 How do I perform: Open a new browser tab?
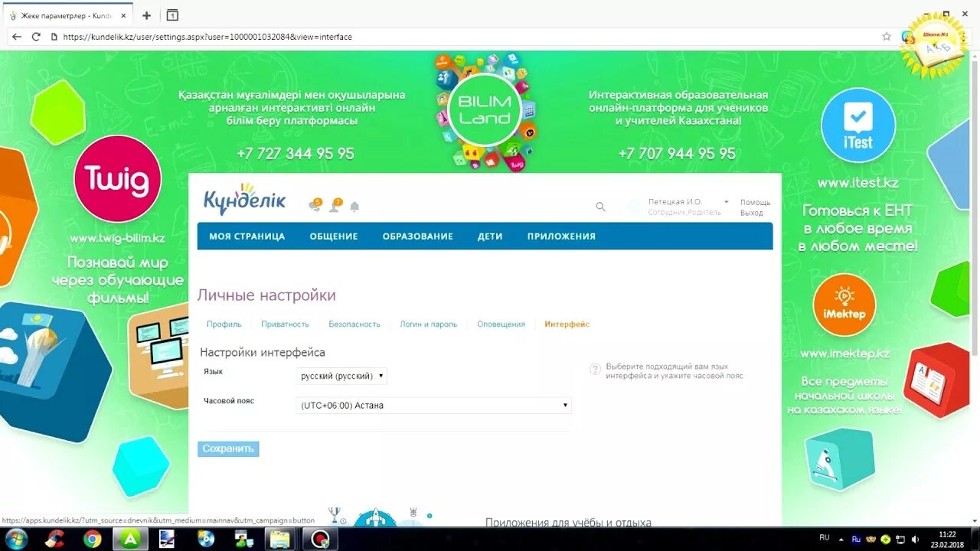[x=147, y=15]
